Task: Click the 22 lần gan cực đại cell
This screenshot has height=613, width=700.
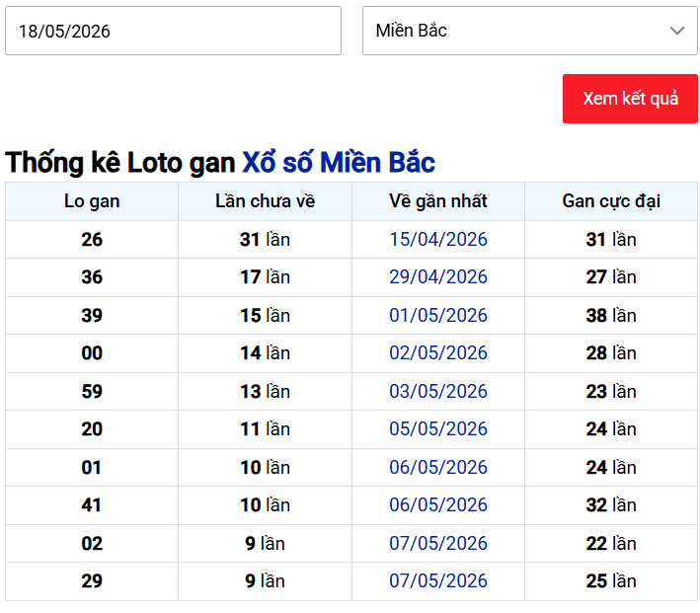Action: pos(611,543)
